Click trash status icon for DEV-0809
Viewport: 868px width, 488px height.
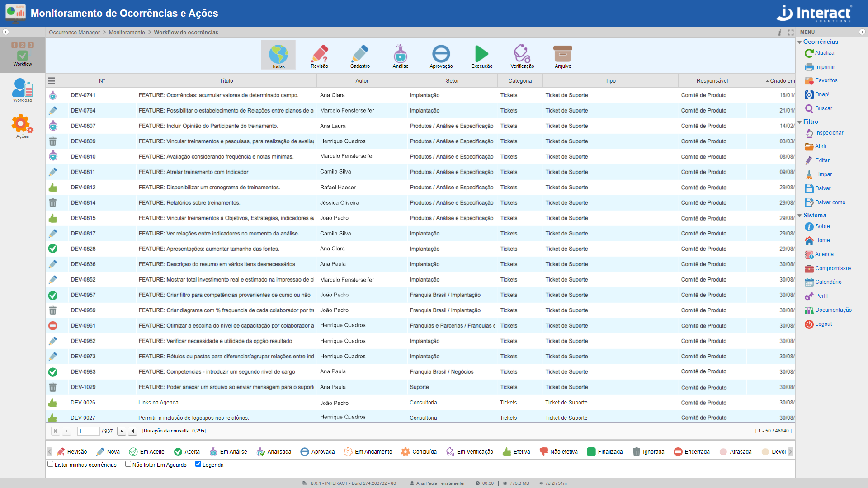pyautogui.click(x=53, y=141)
